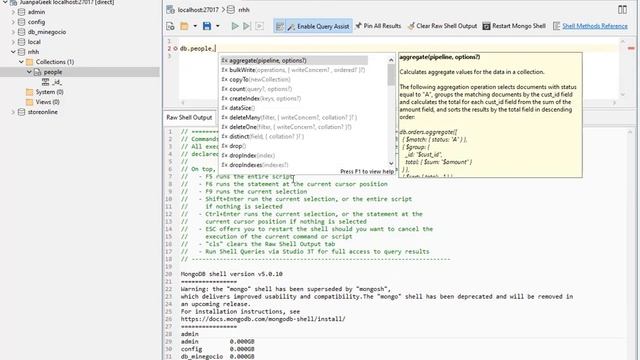Choose deleteOne suggestion
This screenshot has width=640, height=360.
294,127
